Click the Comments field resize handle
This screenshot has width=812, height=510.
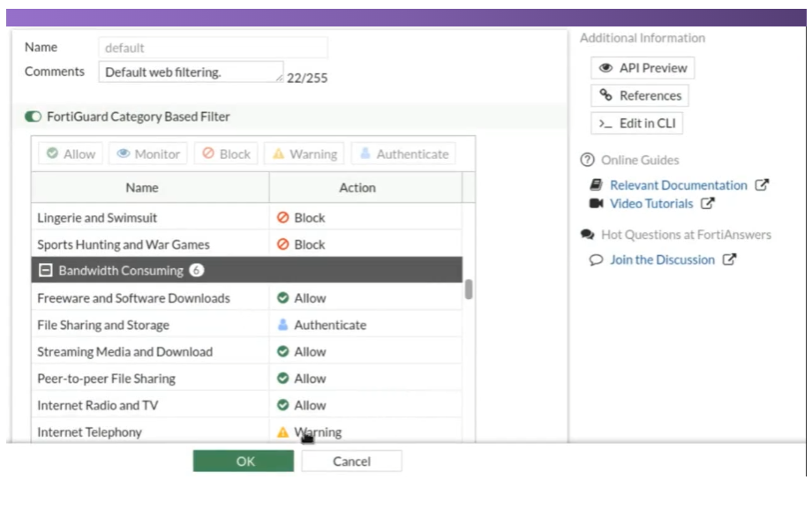[x=279, y=78]
